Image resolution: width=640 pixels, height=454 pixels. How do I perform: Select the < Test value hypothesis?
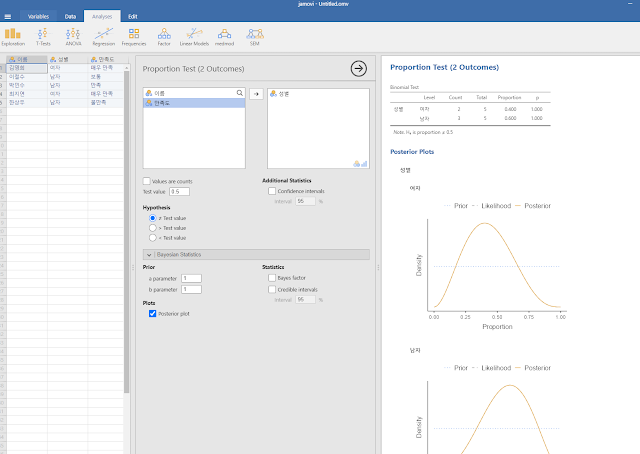(x=153, y=238)
